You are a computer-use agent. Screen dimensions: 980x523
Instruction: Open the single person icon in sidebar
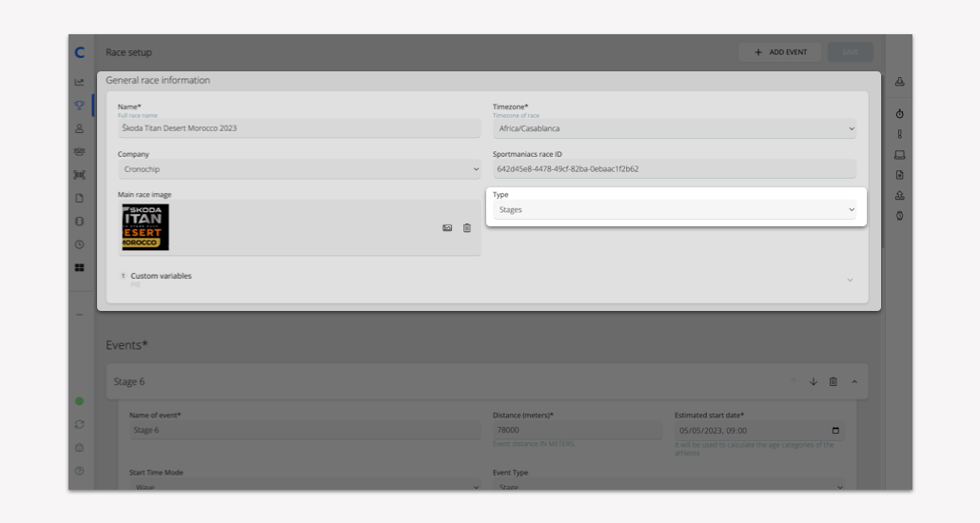(x=79, y=128)
